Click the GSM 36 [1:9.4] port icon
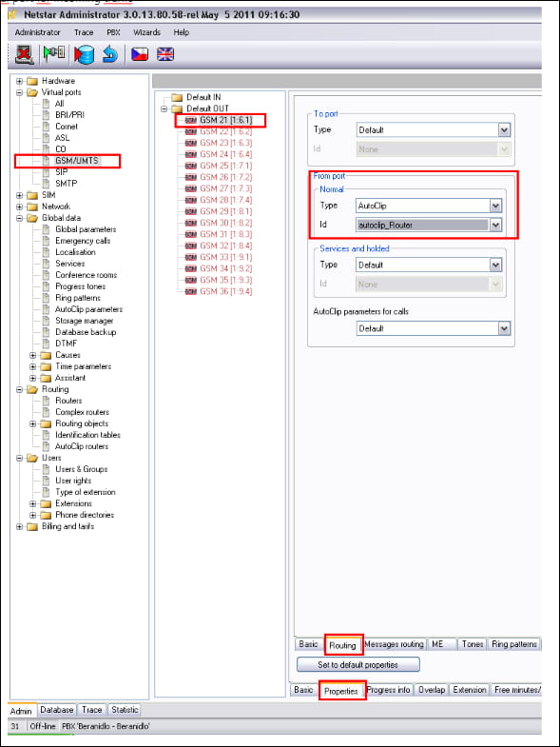The height and width of the screenshot is (747, 560). tap(190, 291)
